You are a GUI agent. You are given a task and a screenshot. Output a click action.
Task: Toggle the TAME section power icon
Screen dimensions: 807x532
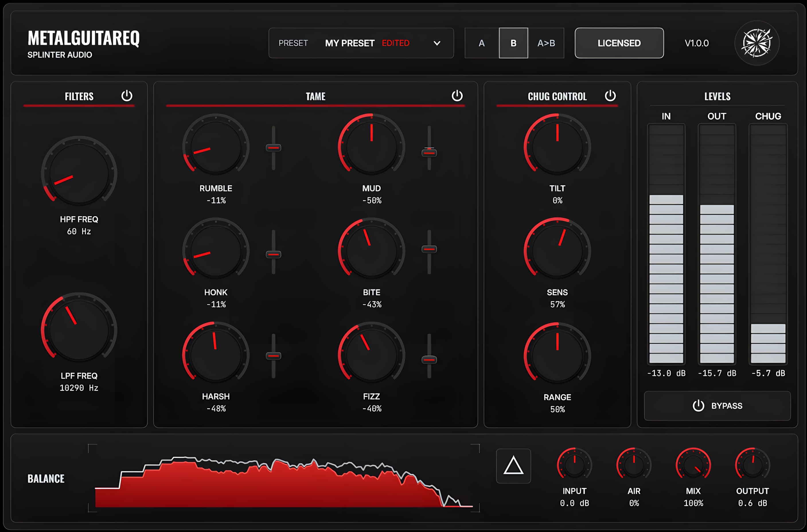(x=457, y=96)
